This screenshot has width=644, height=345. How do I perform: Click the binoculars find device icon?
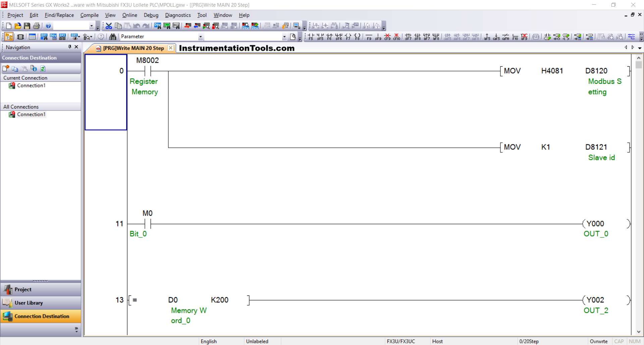pyautogui.click(x=113, y=37)
